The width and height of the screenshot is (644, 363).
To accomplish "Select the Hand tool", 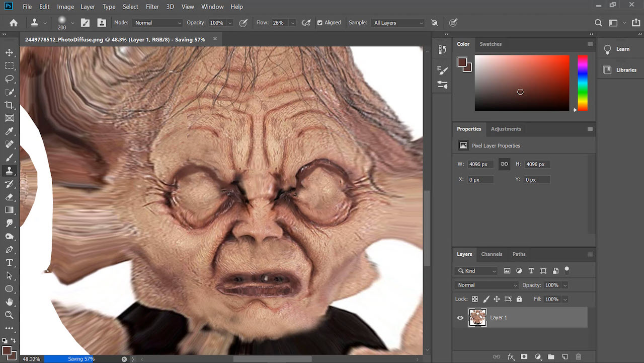I will 9,302.
